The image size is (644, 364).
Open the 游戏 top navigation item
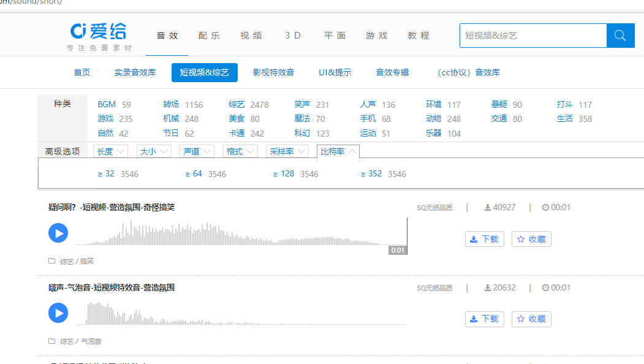point(377,36)
